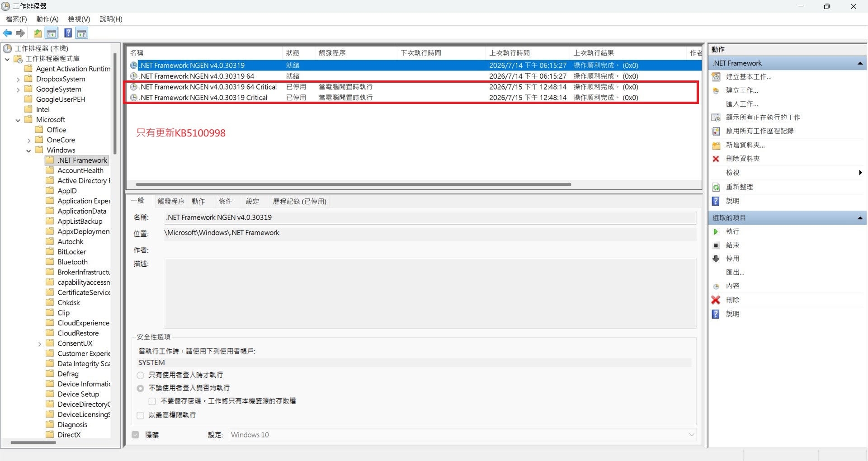Click the green 執行 run icon
The width and height of the screenshot is (868, 461).
(x=716, y=231)
